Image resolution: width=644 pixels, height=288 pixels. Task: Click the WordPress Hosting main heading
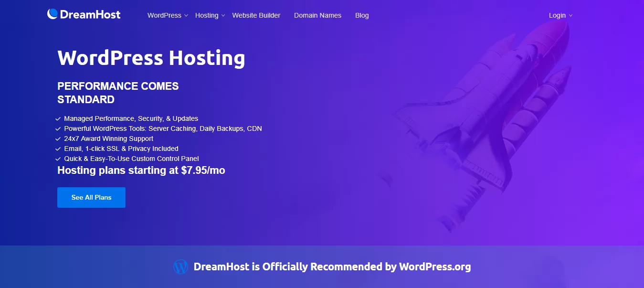[x=151, y=58]
